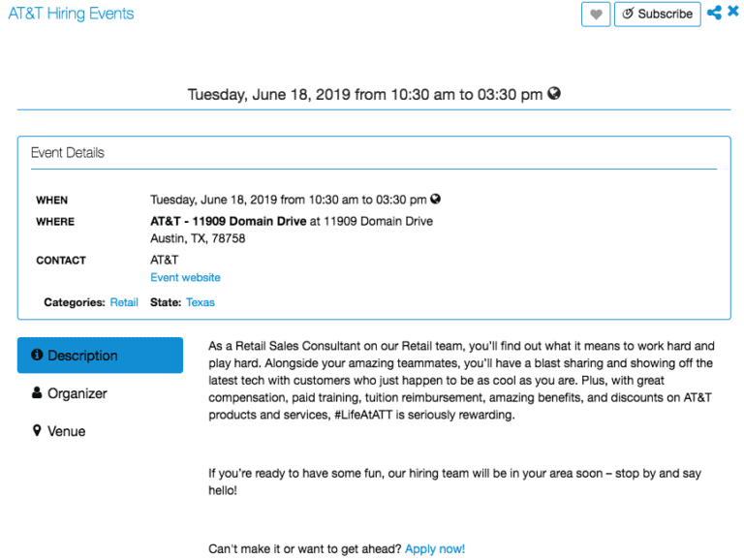Click the Retail category link
The image size is (744, 560).
click(124, 302)
